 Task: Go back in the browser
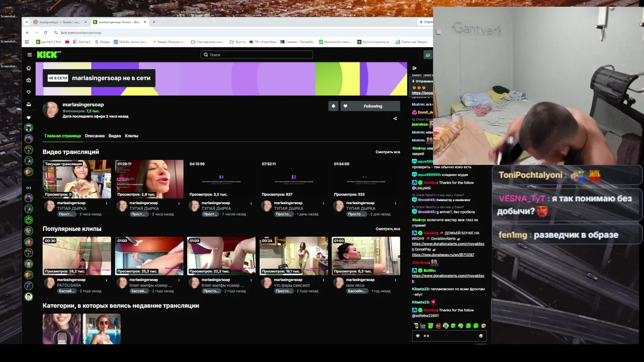point(27,33)
